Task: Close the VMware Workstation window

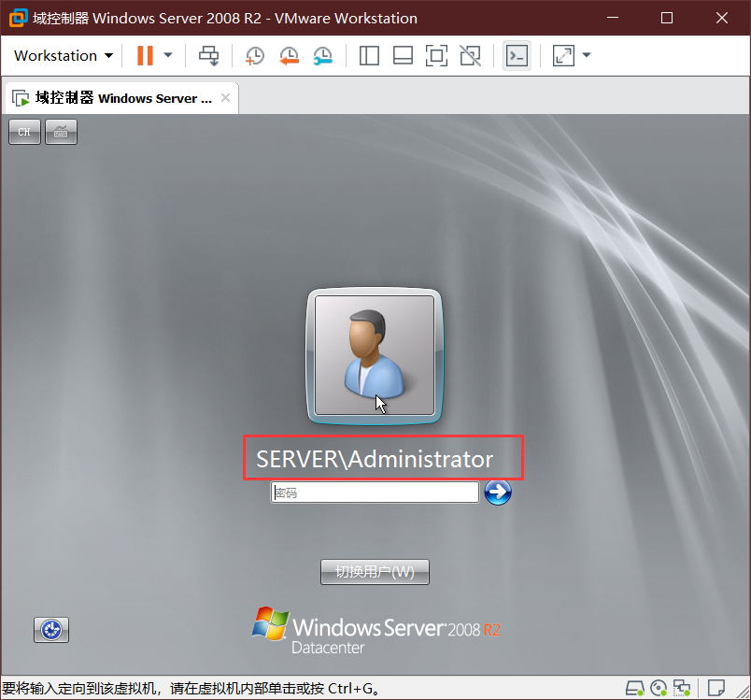Action: (x=722, y=18)
